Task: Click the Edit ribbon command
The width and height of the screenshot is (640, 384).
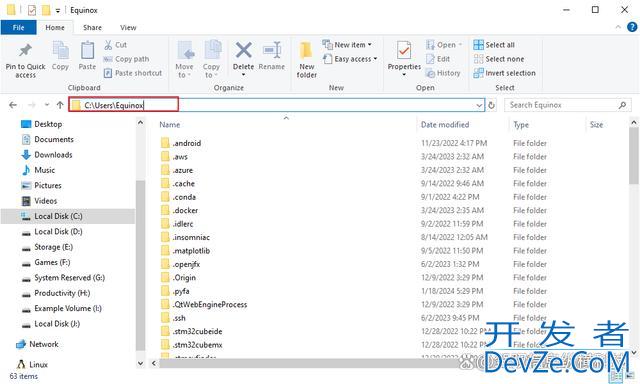Action: coord(438,59)
